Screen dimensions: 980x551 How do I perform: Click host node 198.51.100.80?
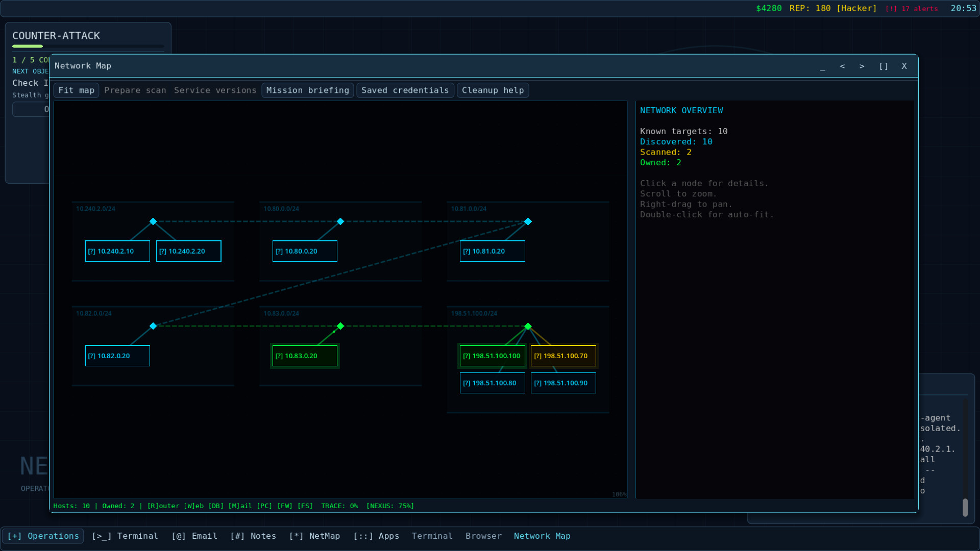tap(493, 383)
